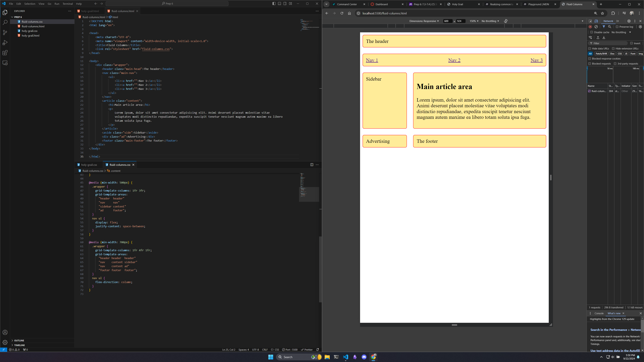
Task: Click the Nav 2 link
Action: click(x=454, y=60)
